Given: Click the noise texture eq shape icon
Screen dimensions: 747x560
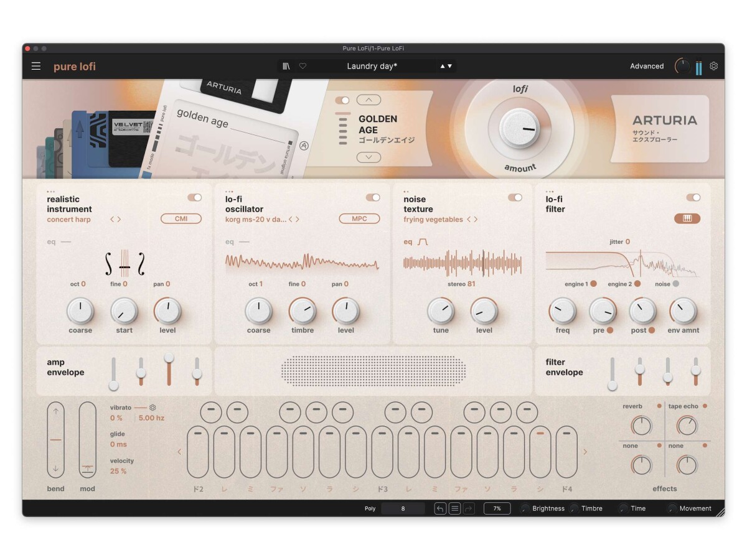Looking at the screenshot, I should click(423, 242).
